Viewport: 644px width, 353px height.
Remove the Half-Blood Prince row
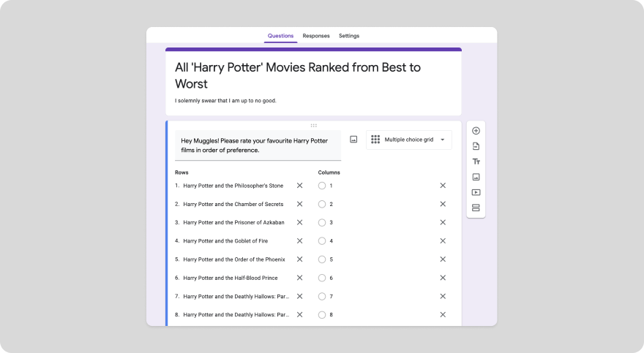click(300, 278)
